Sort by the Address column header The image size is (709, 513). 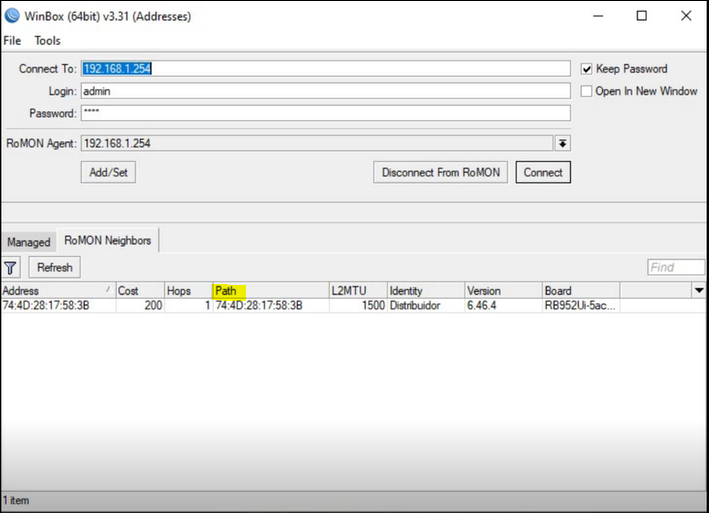58,290
